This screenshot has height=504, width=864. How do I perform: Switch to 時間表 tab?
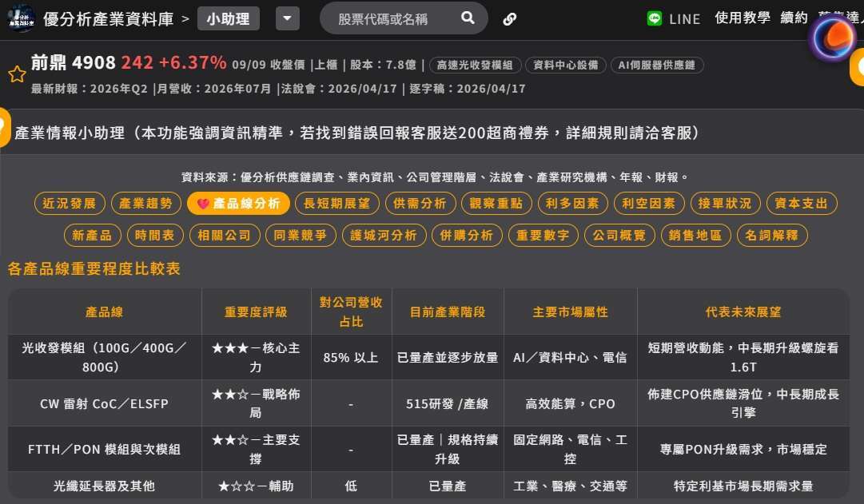(x=154, y=235)
